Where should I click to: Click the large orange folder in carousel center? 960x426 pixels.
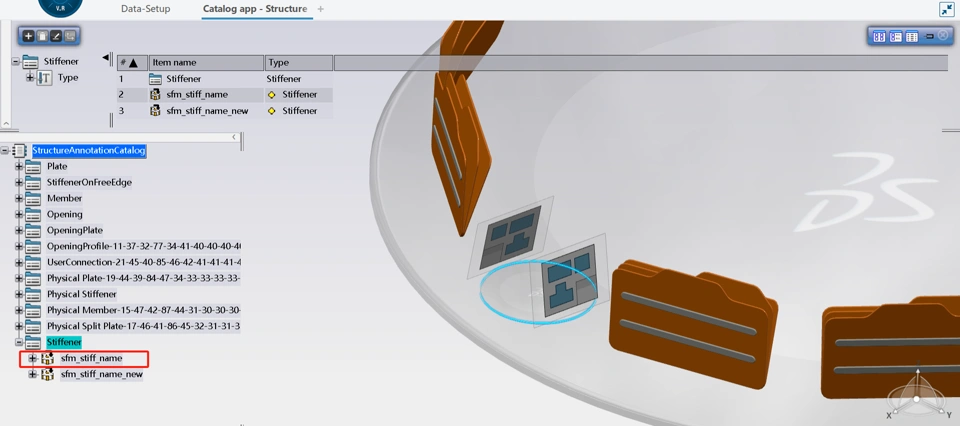[x=693, y=323]
